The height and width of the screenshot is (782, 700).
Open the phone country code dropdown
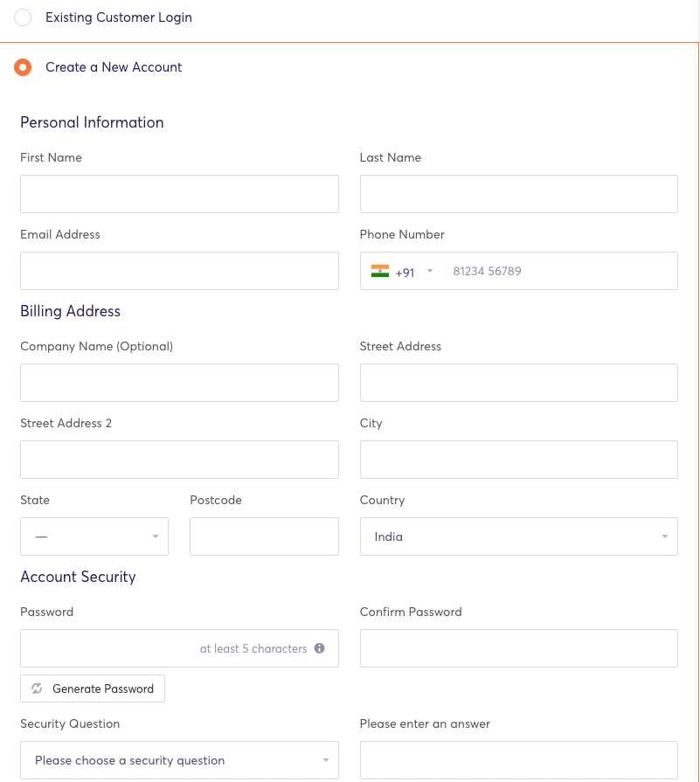pyautogui.click(x=429, y=271)
